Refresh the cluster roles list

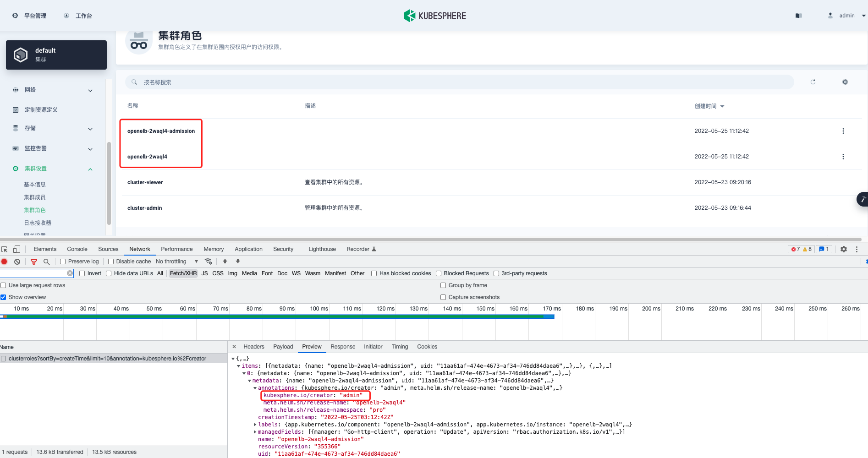tap(813, 82)
